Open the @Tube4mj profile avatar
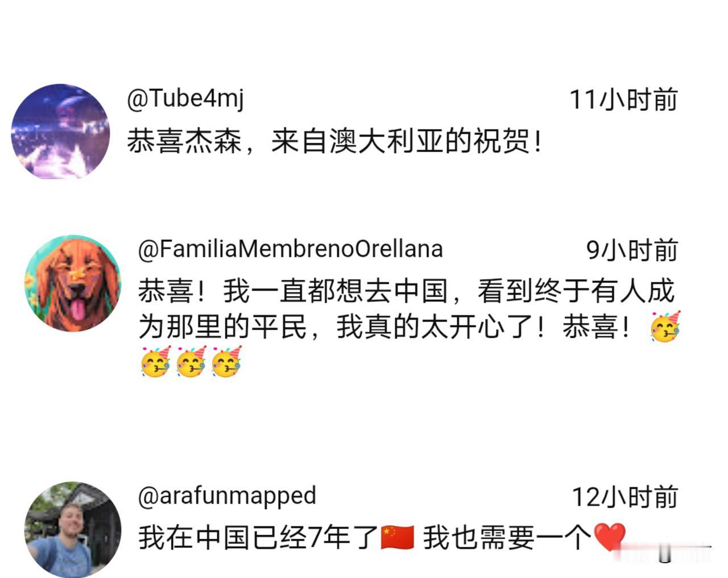This screenshot has width=728, height=578. coord(61,131)
